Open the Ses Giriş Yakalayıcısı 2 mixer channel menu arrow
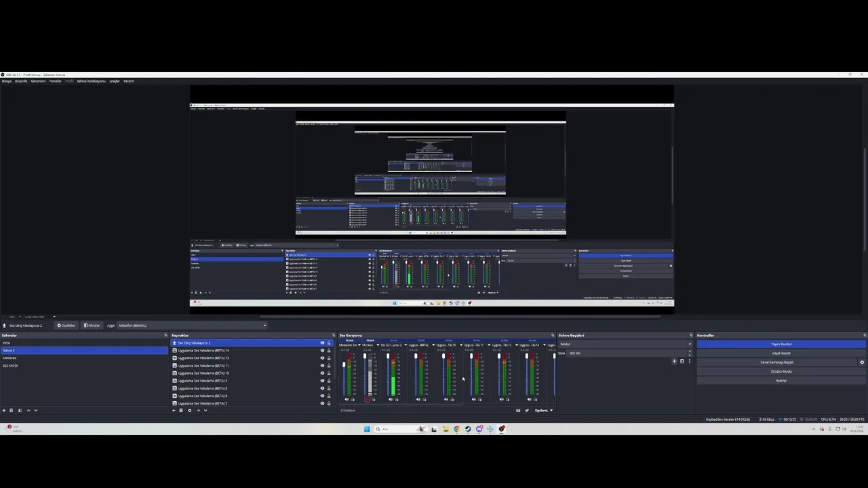This screenshot has width=868, height=488. click(x=406, y=345)
